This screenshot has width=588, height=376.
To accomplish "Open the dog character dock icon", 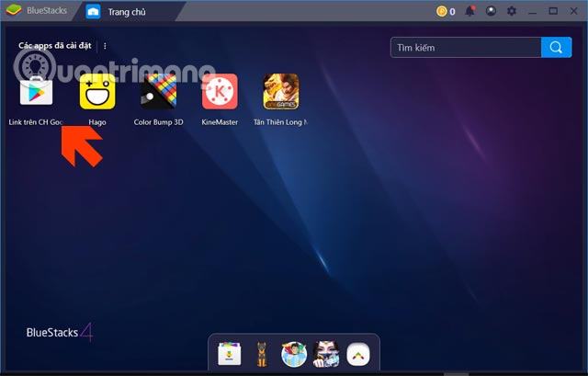I will tap(262, 354).
